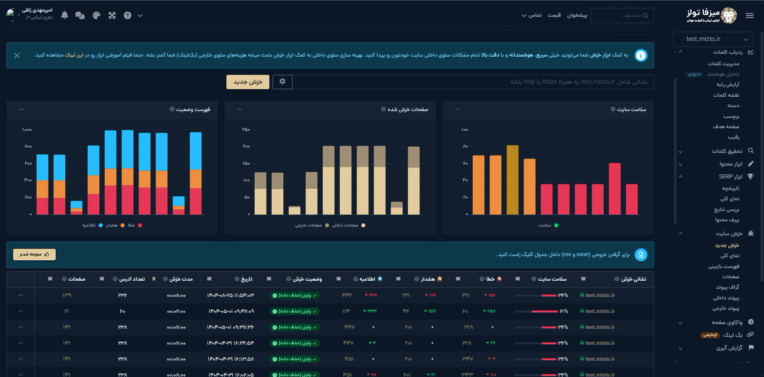Open help via the question mark icon
The width and height of the screenshot is (764, 377).
point(127,16)
